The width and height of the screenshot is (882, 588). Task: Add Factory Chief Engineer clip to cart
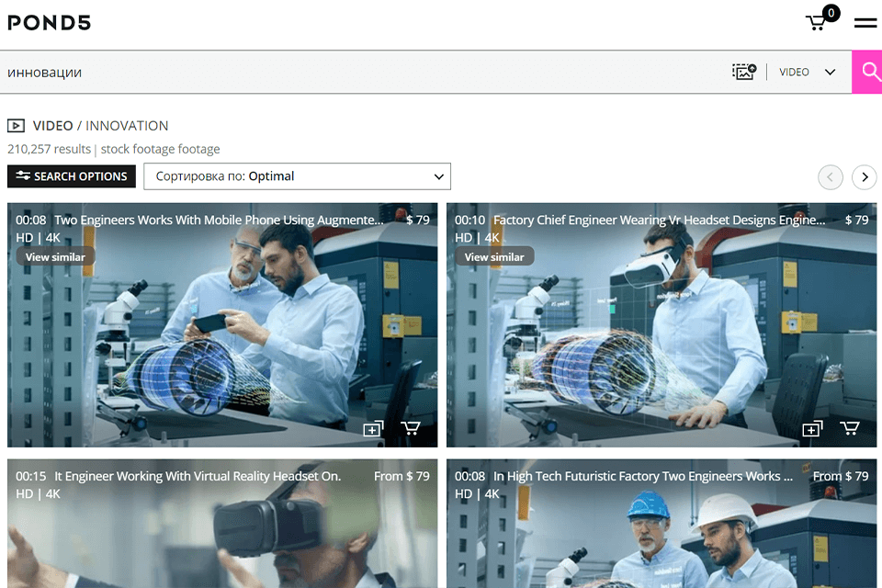pyautogui.click(x=850, y=429)
